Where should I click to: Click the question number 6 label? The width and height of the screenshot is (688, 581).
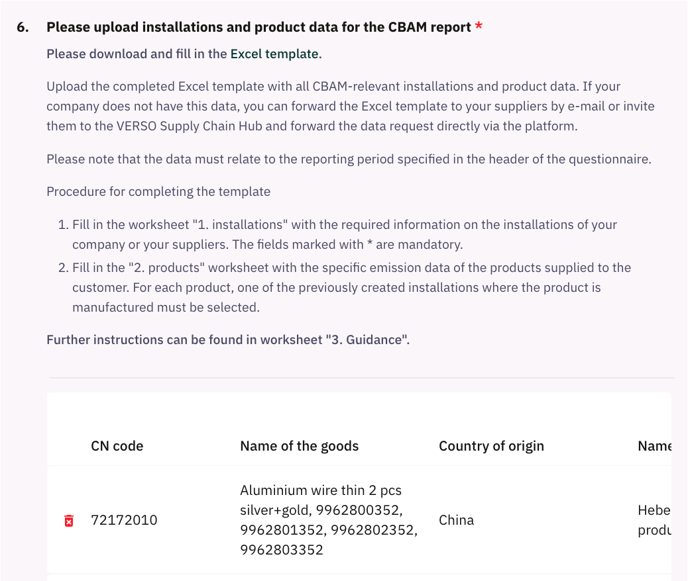point(23,27)
